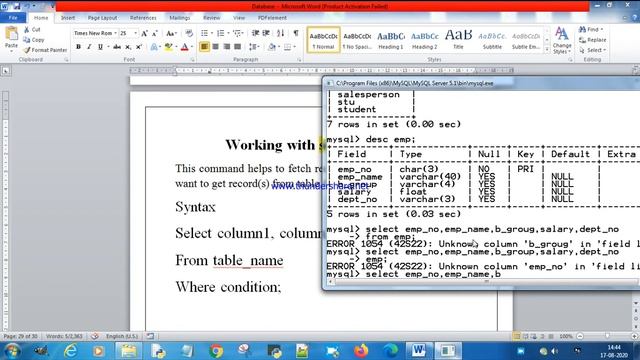This screenshot has height=360, width=640.
Task: Click the Shrink Font icon
Action: pos(154,33)
